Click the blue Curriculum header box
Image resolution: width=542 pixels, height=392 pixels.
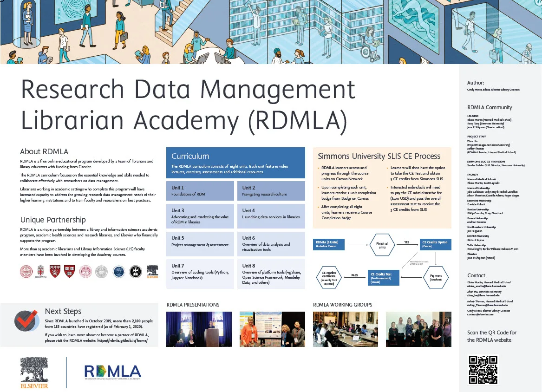(236, 163)
